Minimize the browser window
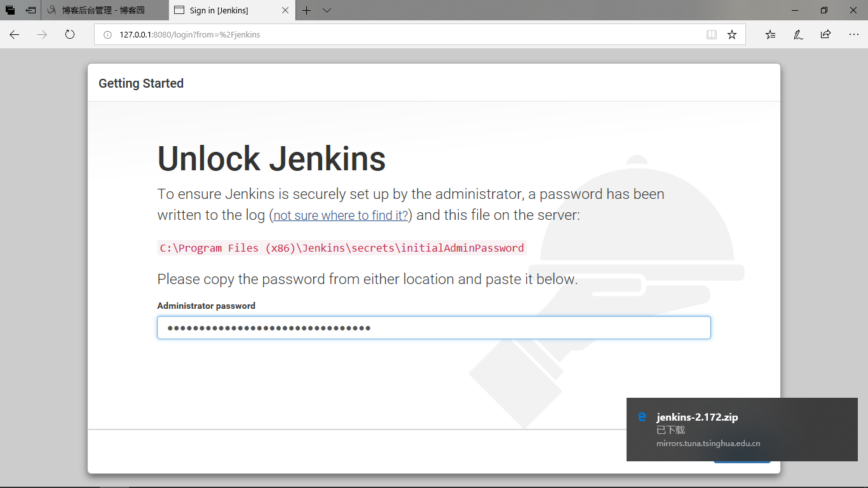This screenshot has width=868, height=488. pyautogui.click(x=795, y=10)
